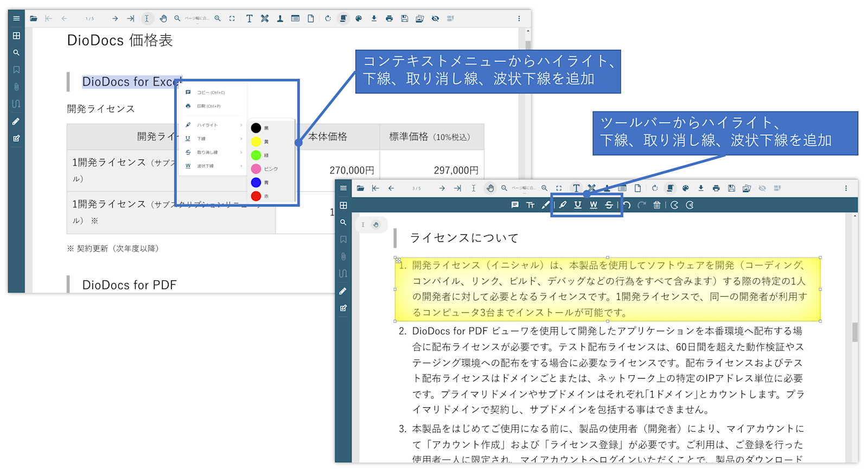The image size is (868, 474).
Task: Go to previous page in ライセンス viewer
Action: point(391,188)
